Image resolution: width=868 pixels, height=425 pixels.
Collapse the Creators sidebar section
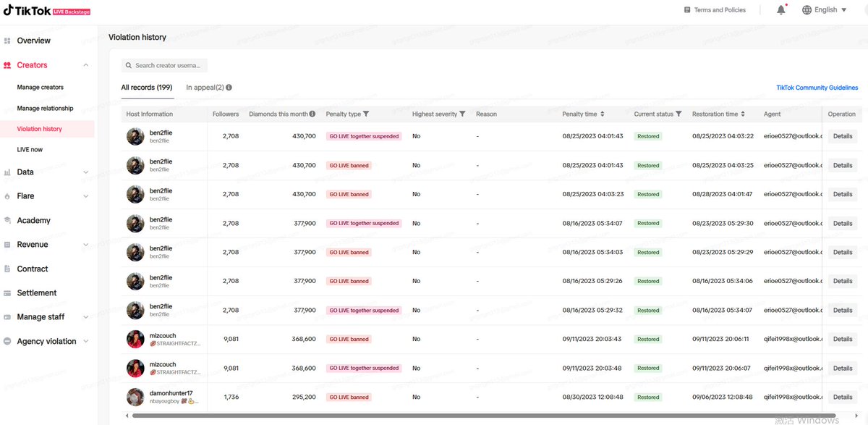pyautogui.click(x=86, y=65)
